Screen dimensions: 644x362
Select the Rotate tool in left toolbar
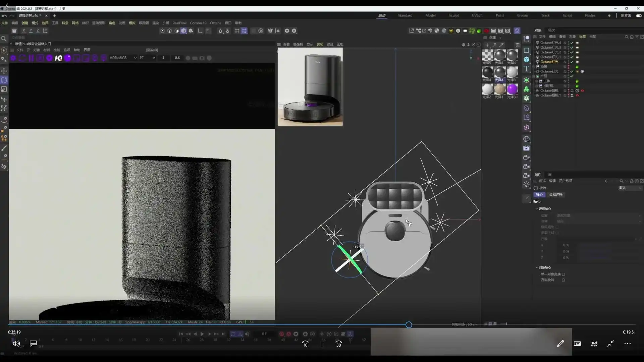pos(4,80)
